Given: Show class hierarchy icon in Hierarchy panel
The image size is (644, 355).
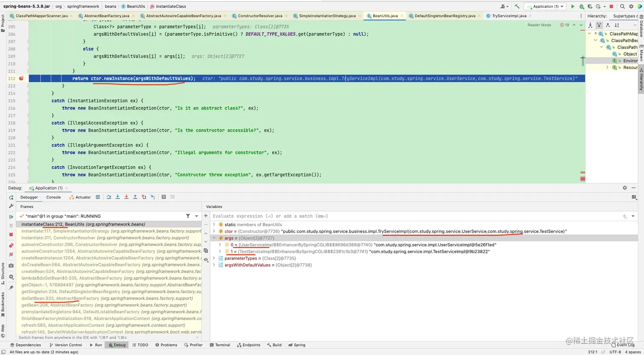Looking at the screenshot, I should [591, 25].
